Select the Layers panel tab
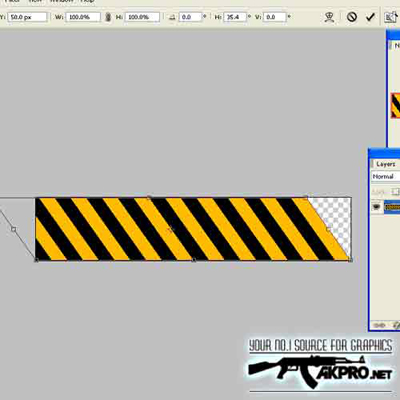Viewport: 400px width, 400px height. (x=386, y=164)
